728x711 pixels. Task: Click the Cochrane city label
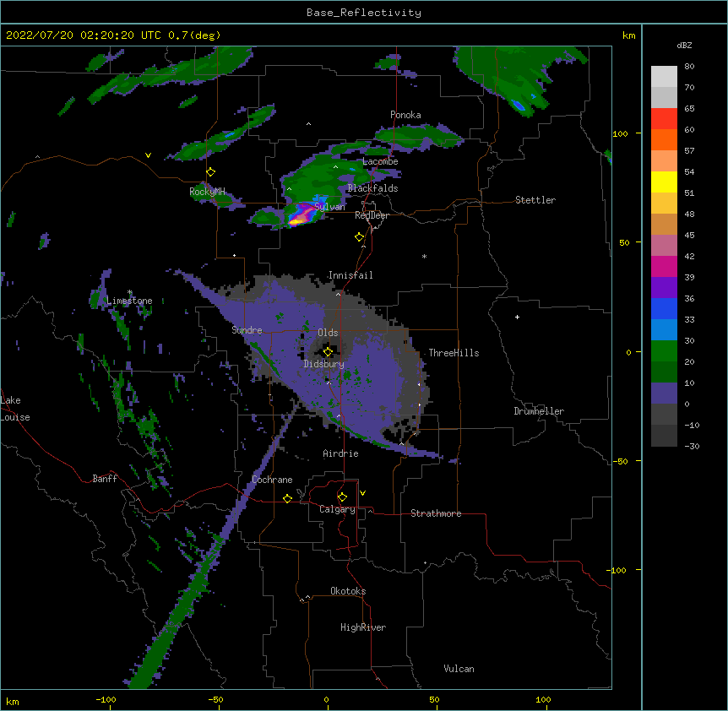(272, 480)
